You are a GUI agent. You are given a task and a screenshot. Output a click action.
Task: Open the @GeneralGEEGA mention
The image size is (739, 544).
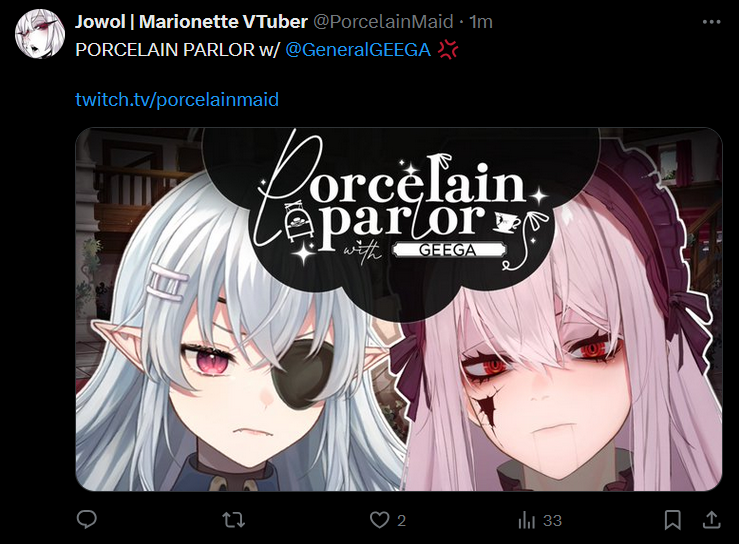(358, 49)
